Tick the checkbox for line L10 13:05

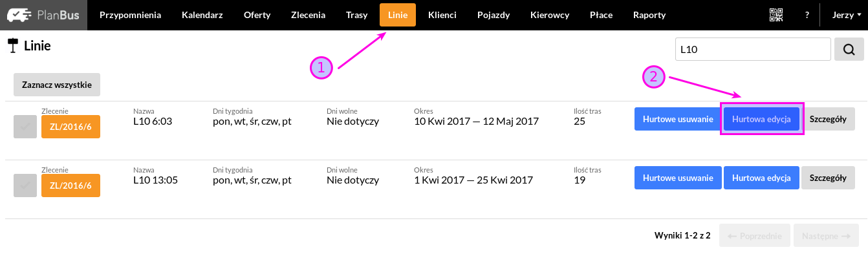[25, 186]
